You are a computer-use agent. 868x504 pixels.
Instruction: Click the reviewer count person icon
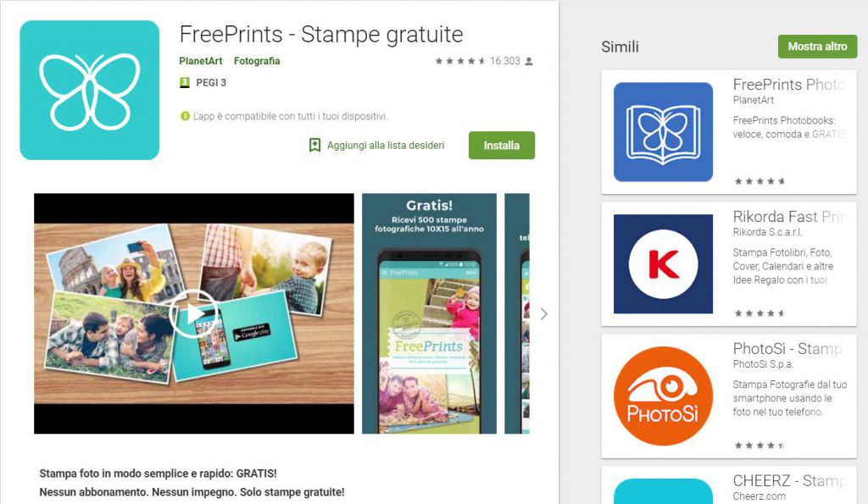(529, 61)
